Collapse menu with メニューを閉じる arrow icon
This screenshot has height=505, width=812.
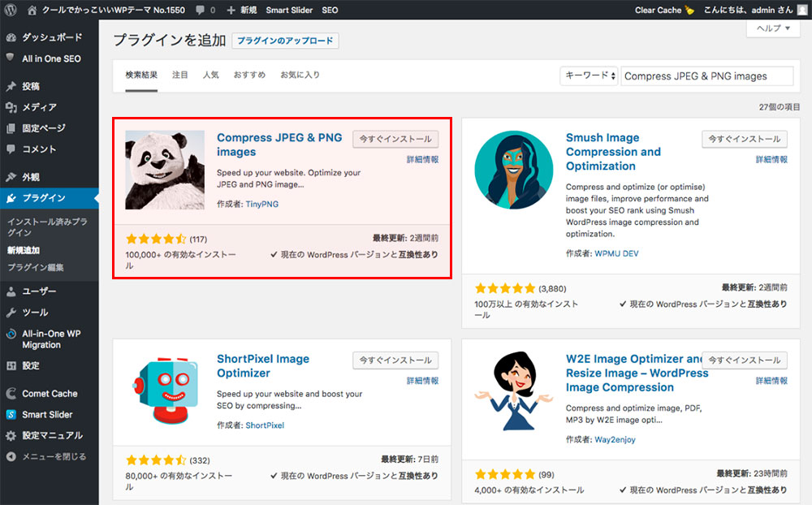pyautogui.click(x=11, y=456)
